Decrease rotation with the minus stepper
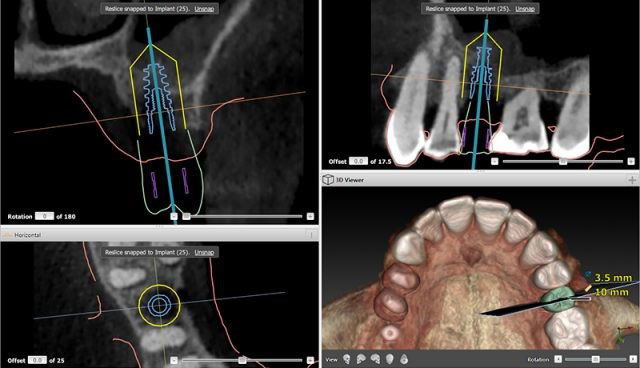 (x=174, y=216)
